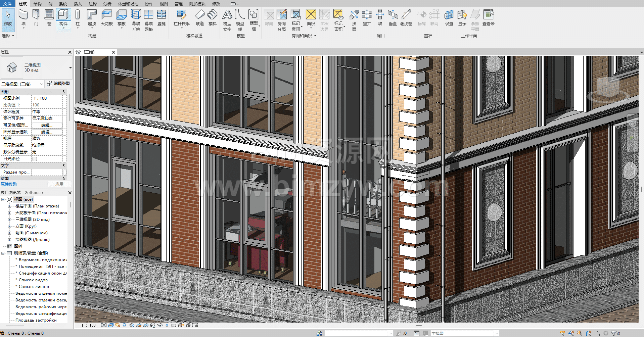Switch to the 视图 ribbon tab

coord(164,4)
